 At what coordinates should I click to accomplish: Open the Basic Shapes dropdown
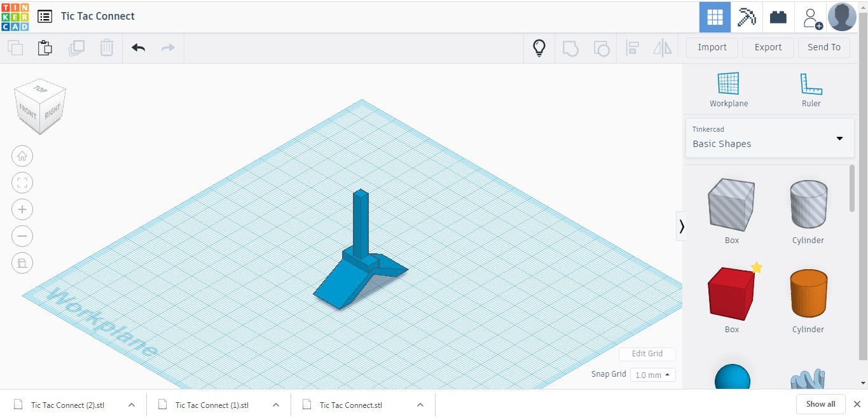838,138
